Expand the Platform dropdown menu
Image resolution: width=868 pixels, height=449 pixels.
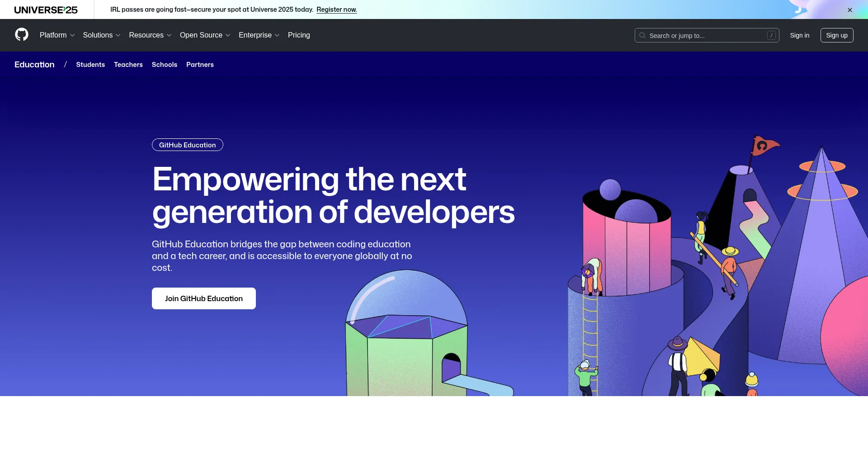57,35
